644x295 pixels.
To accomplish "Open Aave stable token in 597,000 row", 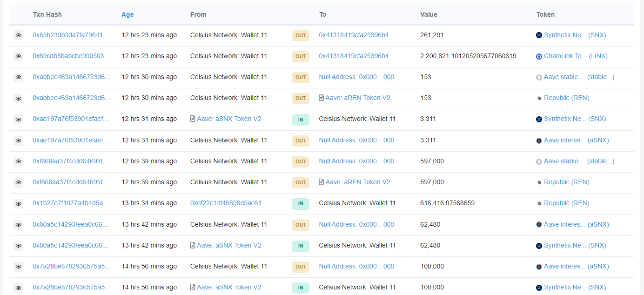I will pyautogui.click(x=579, y=161).
